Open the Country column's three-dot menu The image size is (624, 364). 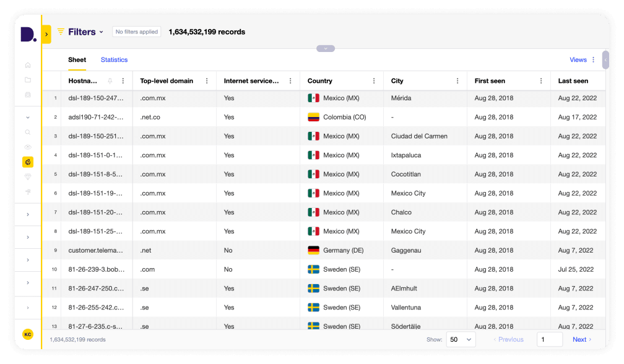click(375, 81)
